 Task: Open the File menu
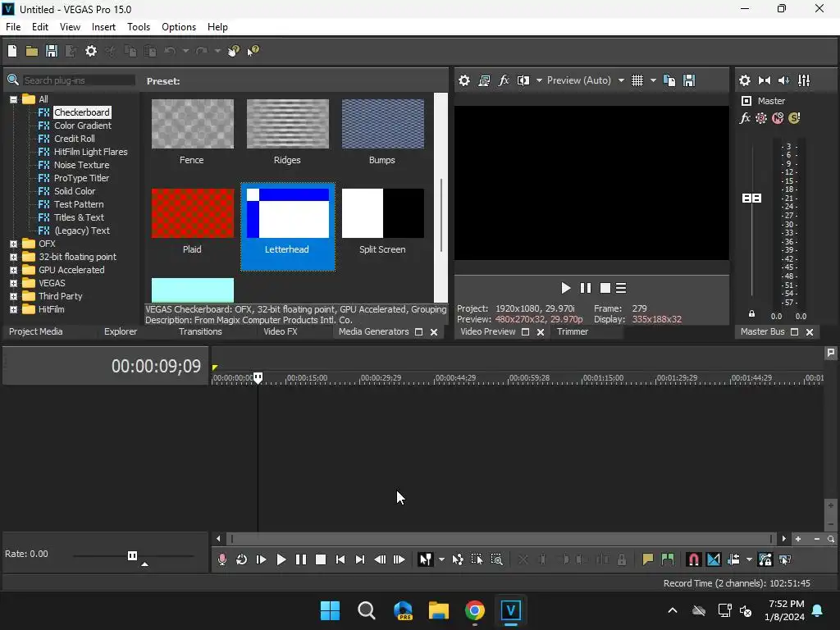(13, 27)
